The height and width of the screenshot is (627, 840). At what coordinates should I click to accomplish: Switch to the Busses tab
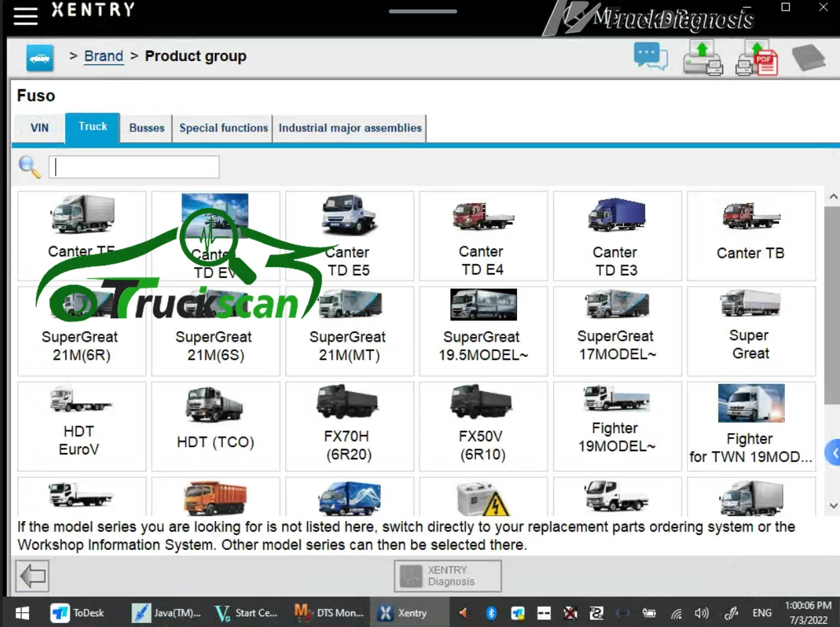click(x=146, y=128)
